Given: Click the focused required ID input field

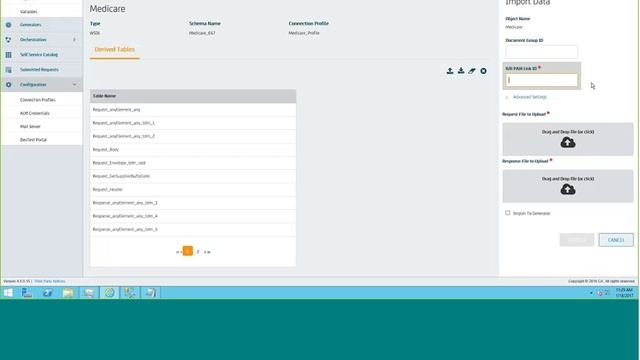Looking at the screenshot, I should point(542,80).
